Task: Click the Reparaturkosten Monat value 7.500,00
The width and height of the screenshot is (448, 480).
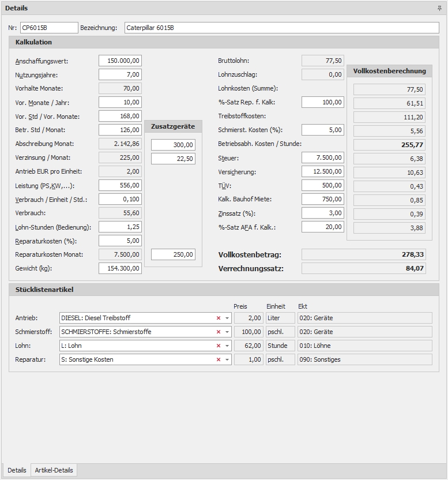Action: coord(120,254)
